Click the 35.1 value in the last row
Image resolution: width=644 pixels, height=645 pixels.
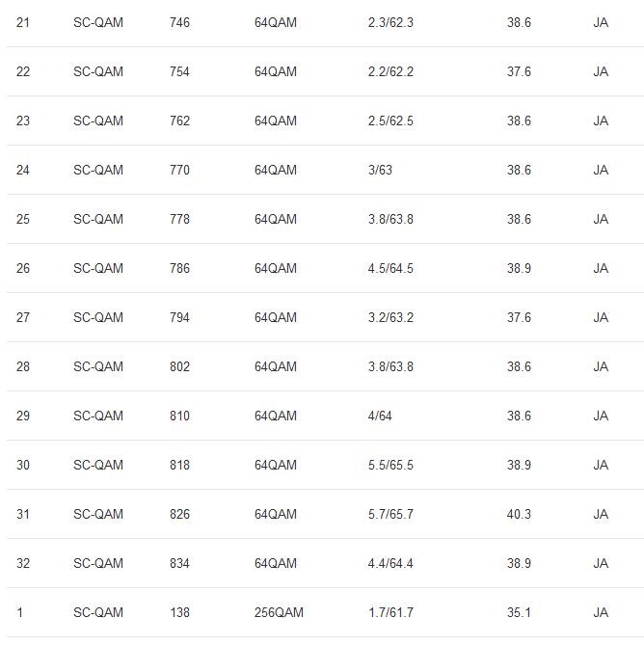pyautogui.click(x=519, y=612)
